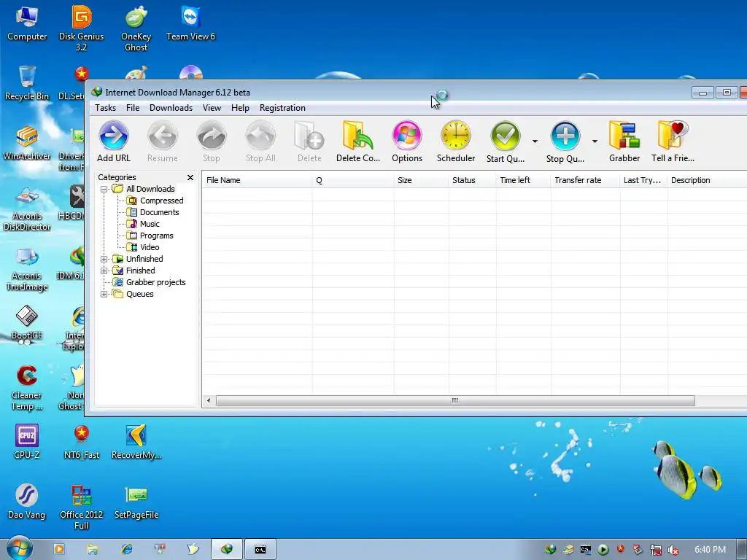Click the Internet Explorer taskbar icon
This screenshot has height=560, width=747.
(127, 549)
